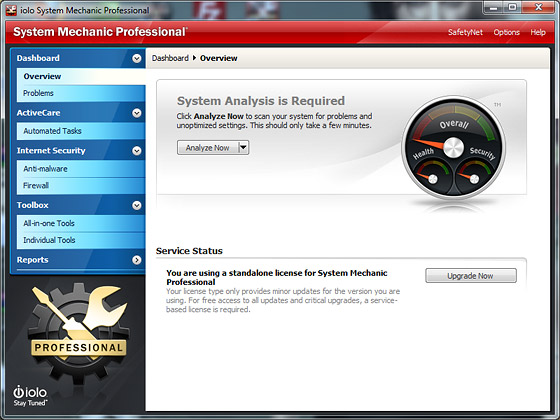Expand the Reports section arrow
Viewport: 560px width, 420px height.
(136, 260)
